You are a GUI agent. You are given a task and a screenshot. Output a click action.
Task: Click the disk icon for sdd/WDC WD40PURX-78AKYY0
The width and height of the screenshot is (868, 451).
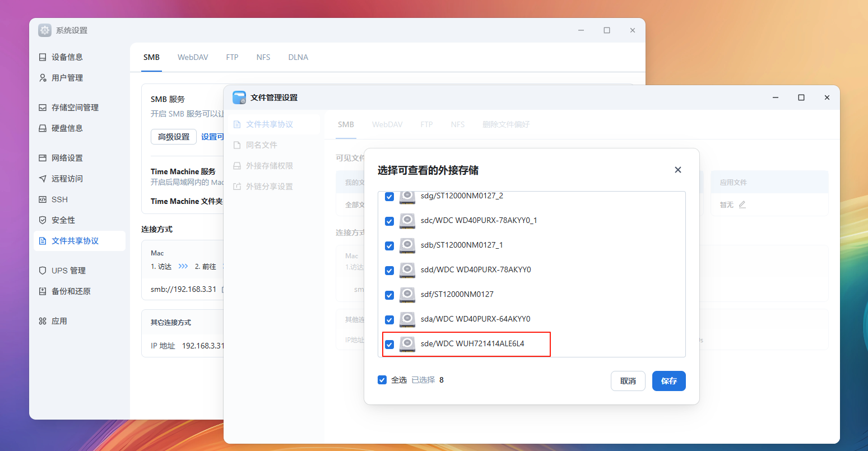coord(407,270)
